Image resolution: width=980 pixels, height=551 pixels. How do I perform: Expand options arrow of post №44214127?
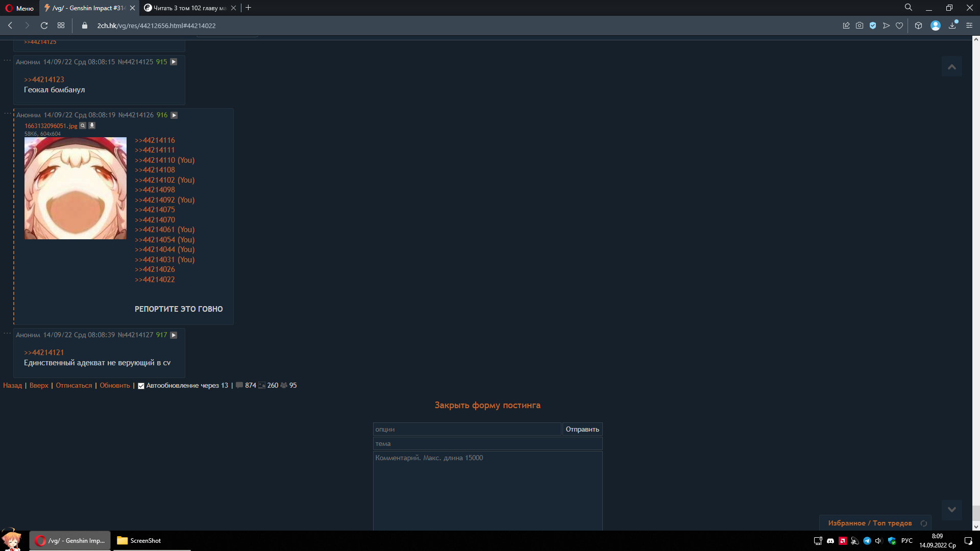click(x=174, y=335)
